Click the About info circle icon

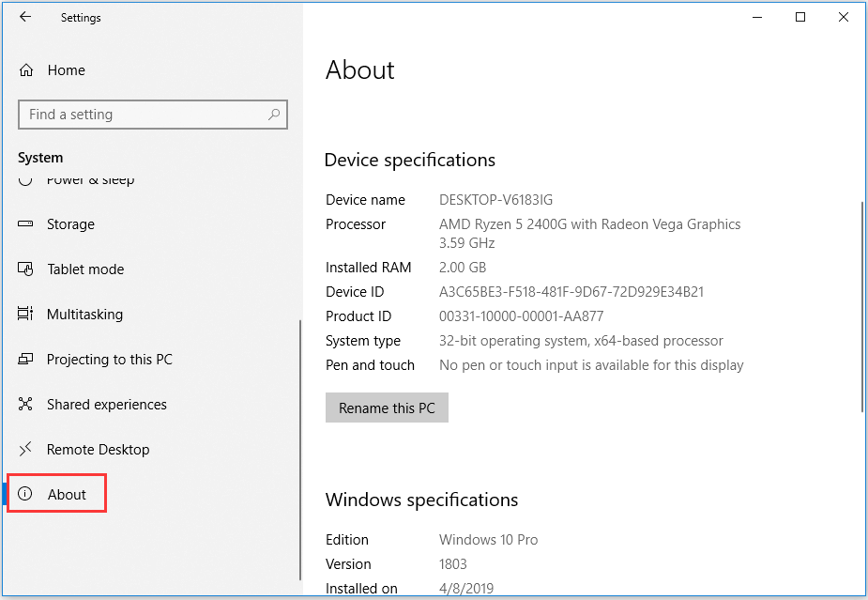26,495
